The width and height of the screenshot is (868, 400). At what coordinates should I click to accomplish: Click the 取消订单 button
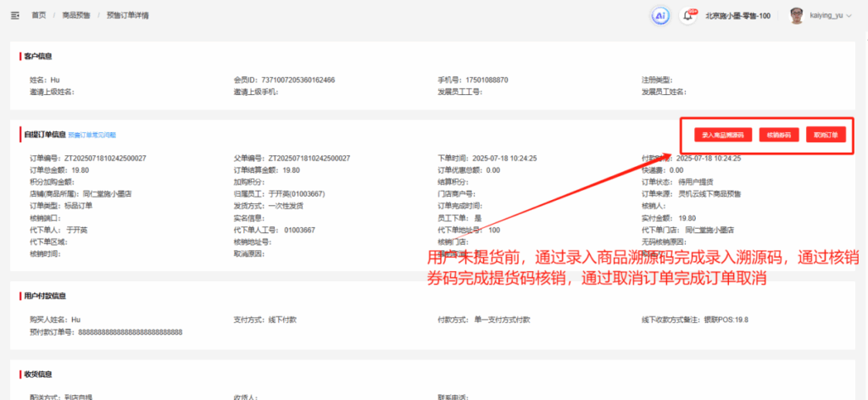pos(825,135)
